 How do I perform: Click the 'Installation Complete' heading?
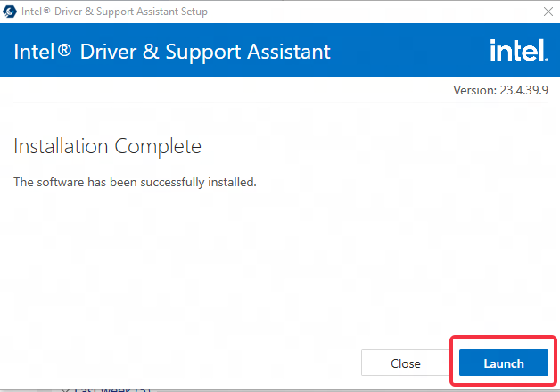coord(108,146)
